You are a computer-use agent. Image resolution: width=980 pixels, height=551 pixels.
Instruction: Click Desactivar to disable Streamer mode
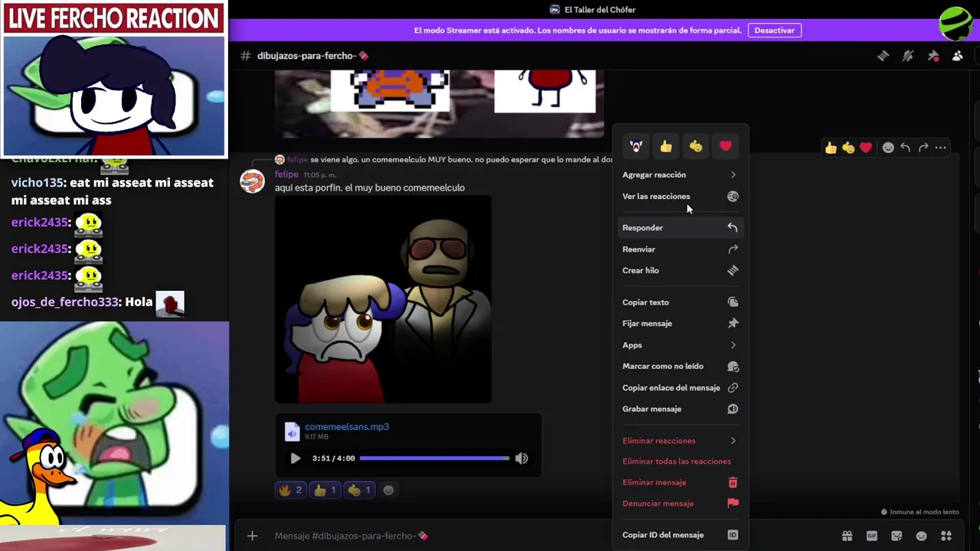click(x=774, y=31)
